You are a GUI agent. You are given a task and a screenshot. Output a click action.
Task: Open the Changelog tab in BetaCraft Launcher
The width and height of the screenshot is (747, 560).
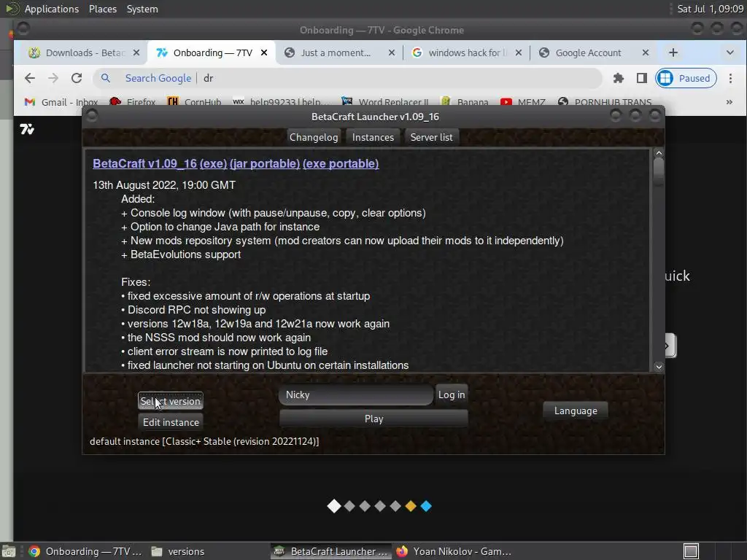click(314, 137)
